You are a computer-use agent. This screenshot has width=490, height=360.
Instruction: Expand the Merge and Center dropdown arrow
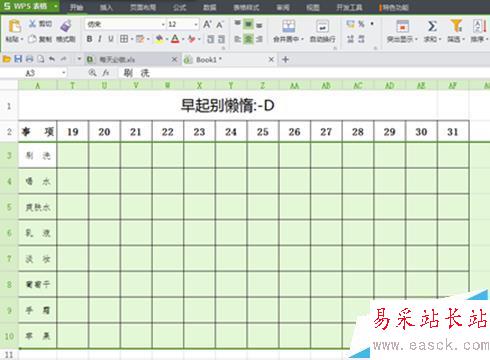pyautogui.click(x=302, y=39)
